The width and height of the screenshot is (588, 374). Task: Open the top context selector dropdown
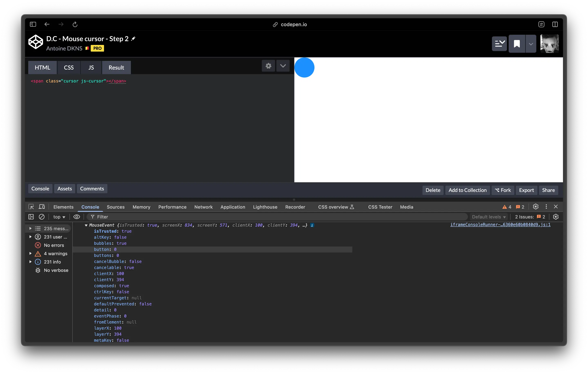point(59,217)
